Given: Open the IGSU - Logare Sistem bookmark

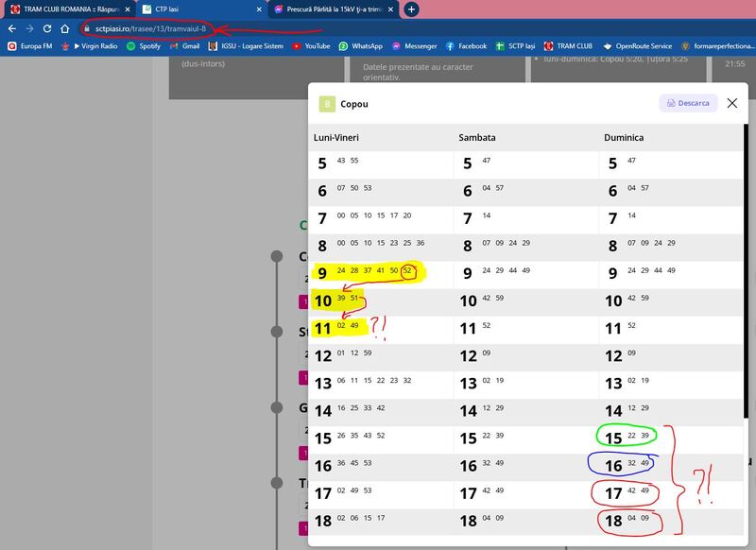Looking at the screenshot, I should point(246,46).
